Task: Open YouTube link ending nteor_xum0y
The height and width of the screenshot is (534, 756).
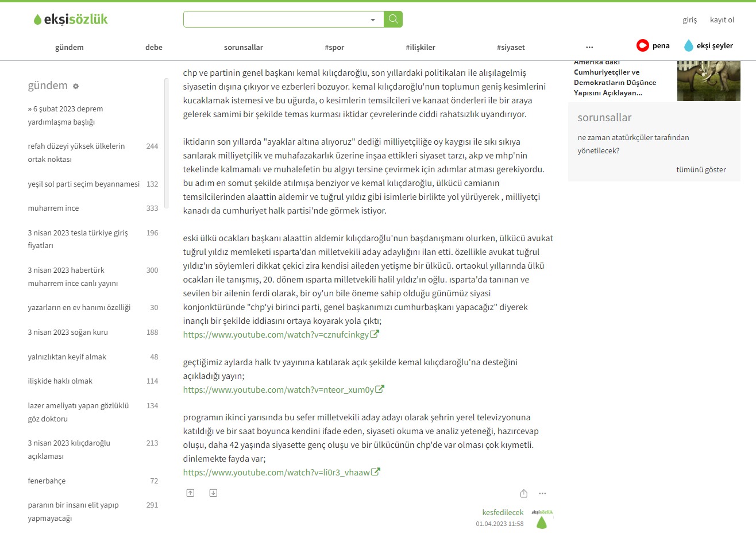Action: tap(284, 390)
